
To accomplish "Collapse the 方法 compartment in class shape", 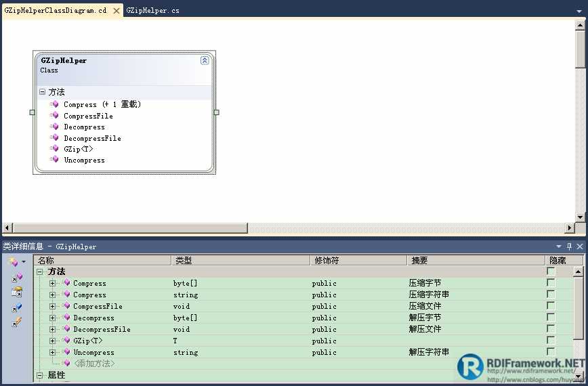I will (43, 91).
